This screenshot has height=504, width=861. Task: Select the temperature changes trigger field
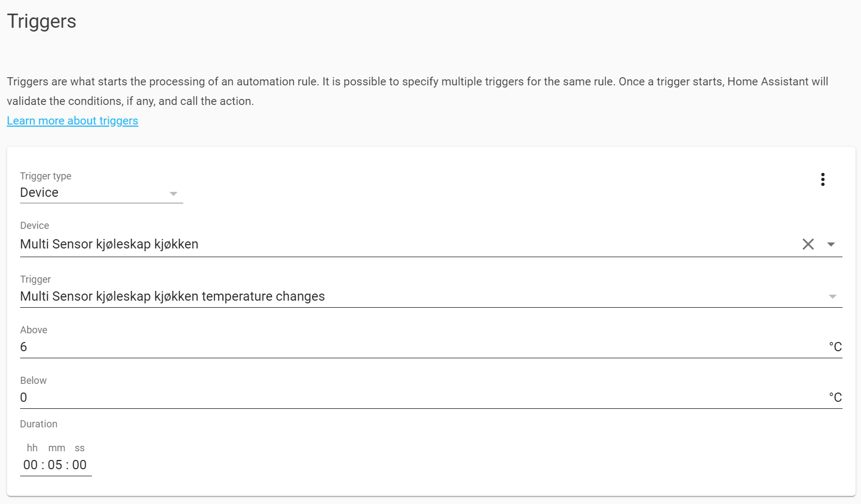(x=381, y=297)
